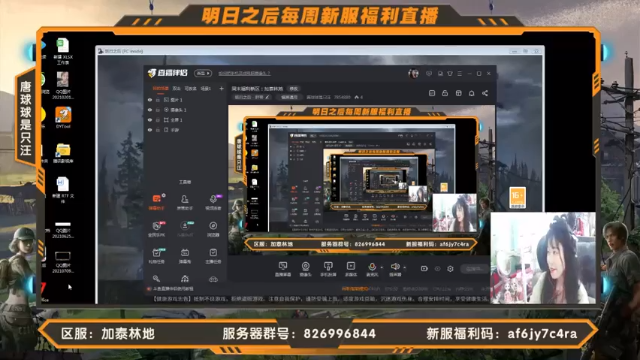Open the calendar tool with green badge

pyautogui.click(x=157, y=256)
